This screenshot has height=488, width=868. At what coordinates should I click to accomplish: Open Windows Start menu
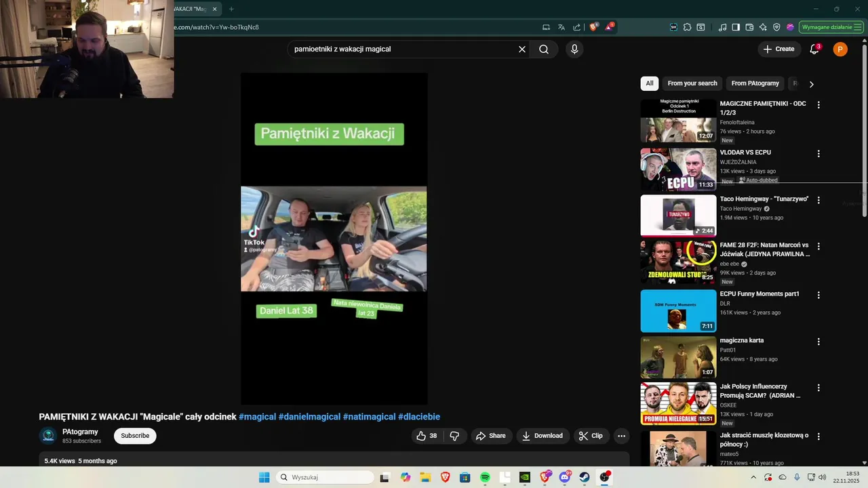pyautogui.click(x=264, y=477)
